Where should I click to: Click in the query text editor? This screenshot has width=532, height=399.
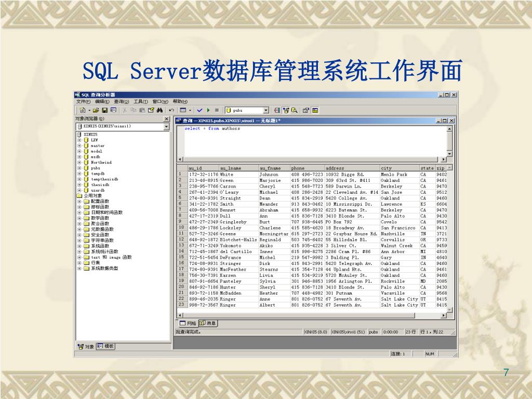312,141
